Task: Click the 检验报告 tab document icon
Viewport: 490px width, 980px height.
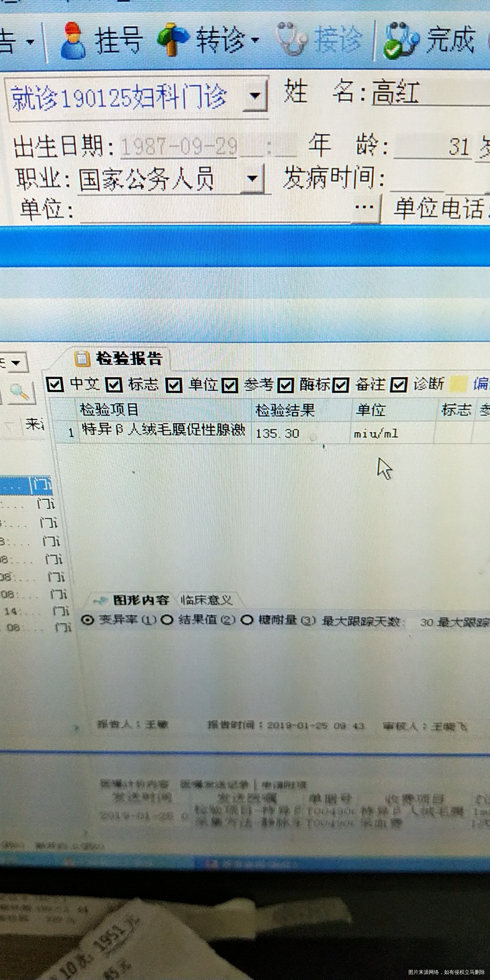Action: 82,359
